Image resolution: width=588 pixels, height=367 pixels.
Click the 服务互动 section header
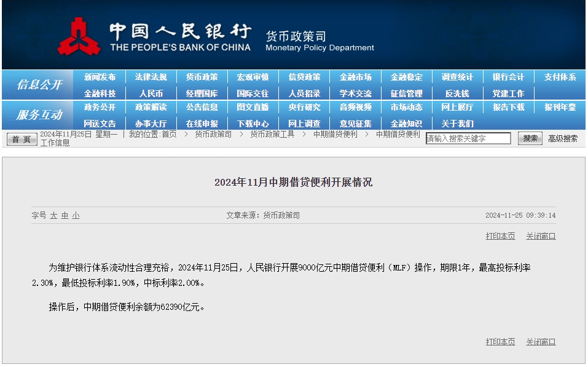pyautogui.click(x=39, y=114)
